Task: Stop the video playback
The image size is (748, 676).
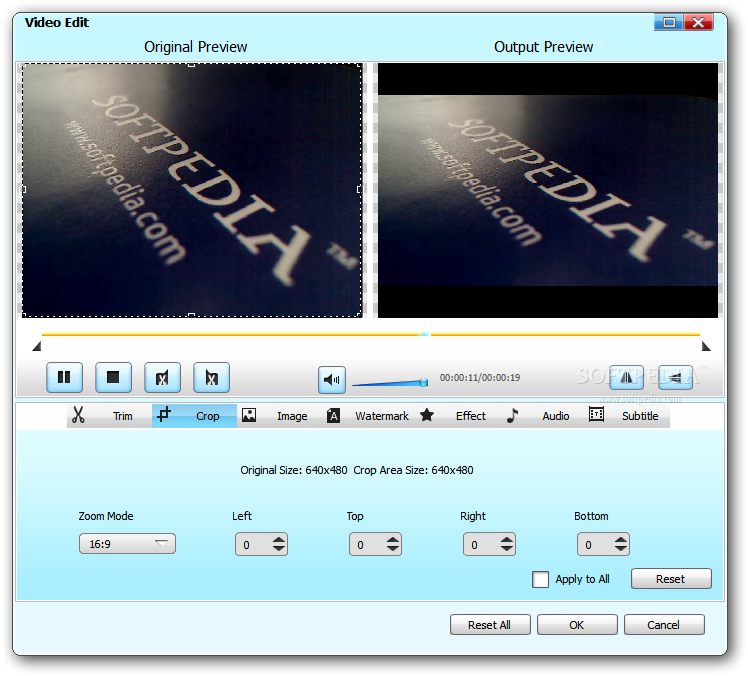Action: [x=113, y=377]
